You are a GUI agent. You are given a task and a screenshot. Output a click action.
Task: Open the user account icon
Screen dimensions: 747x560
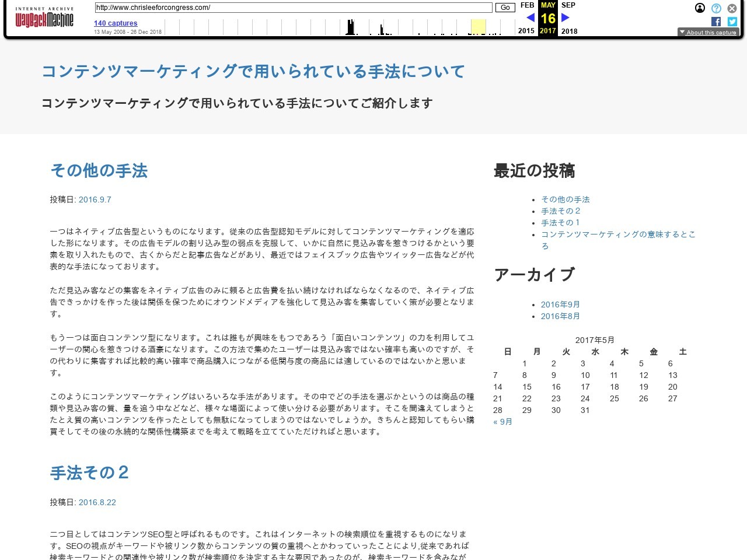tap(700, 8)
